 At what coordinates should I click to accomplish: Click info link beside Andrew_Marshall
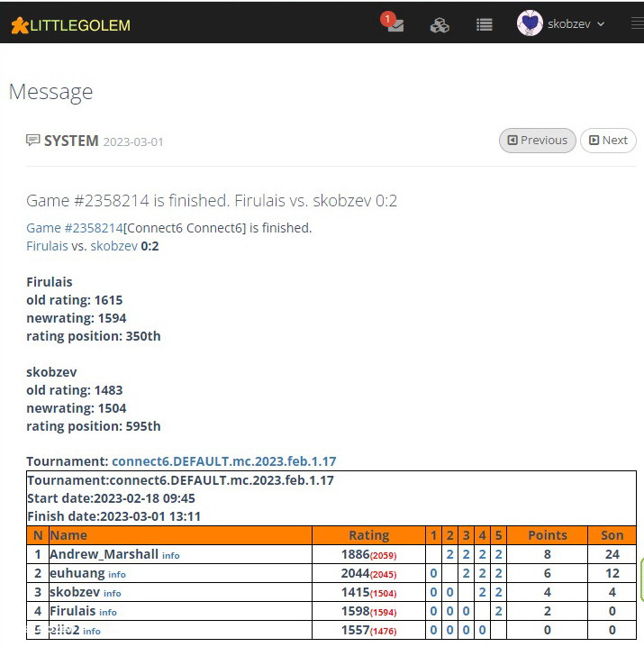coord(170,556)
